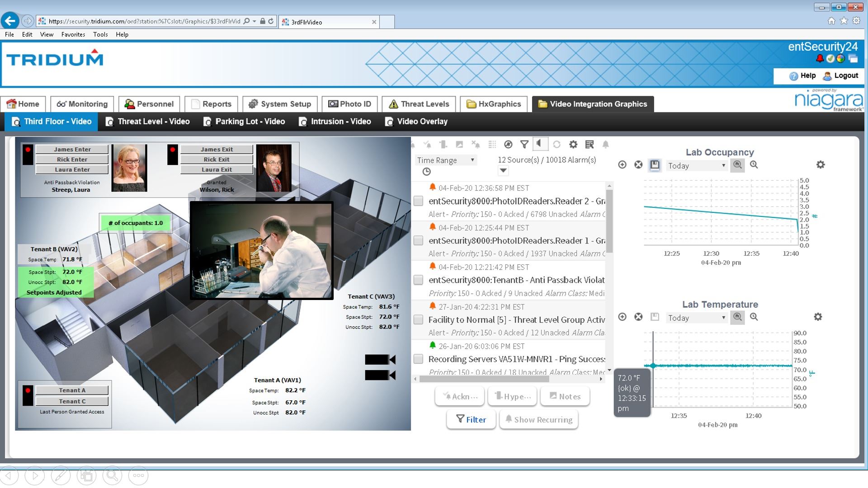Click the image icon in alarm toolbar
This screenshot has width=868, height=488.
pos(459,145)
